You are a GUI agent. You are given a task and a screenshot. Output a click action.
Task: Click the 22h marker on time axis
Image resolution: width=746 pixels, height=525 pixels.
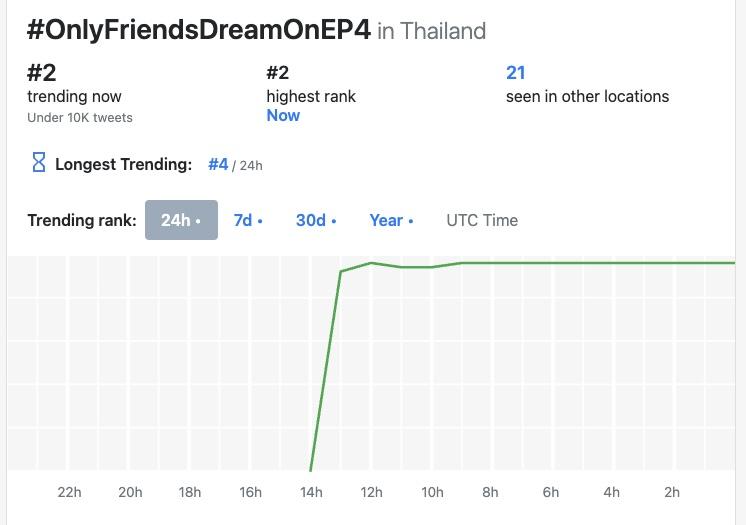coord(70,492)
